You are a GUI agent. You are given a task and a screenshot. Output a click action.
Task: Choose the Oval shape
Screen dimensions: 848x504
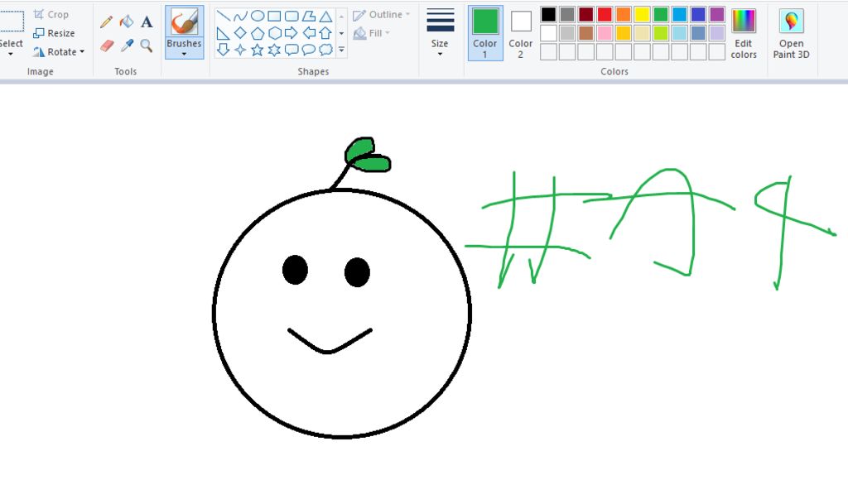(258, 16)
